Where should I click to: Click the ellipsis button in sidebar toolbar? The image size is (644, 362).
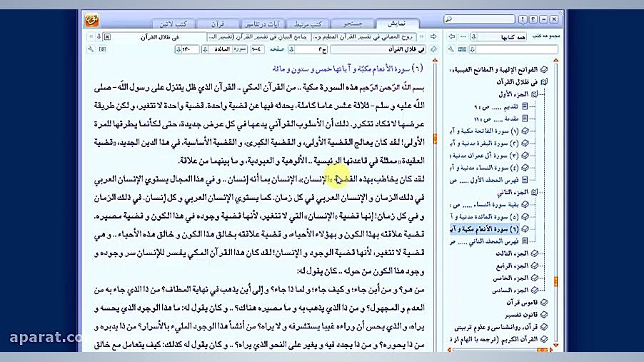coord(463,36)
